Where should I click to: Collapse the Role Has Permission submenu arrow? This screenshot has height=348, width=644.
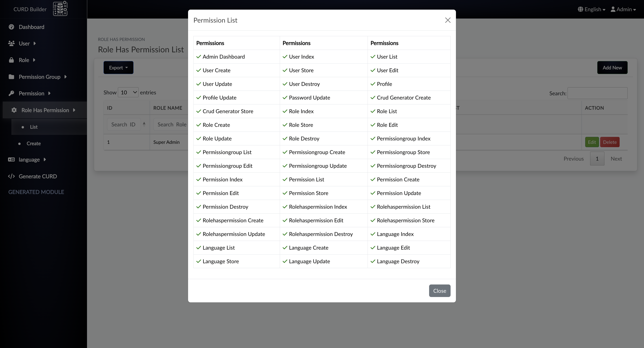[74, 110]
